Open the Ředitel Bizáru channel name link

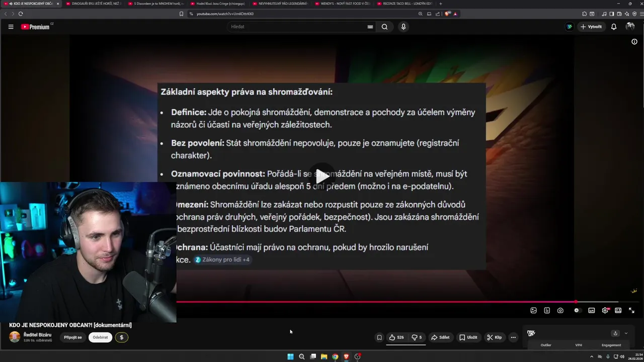pos(37,335)
